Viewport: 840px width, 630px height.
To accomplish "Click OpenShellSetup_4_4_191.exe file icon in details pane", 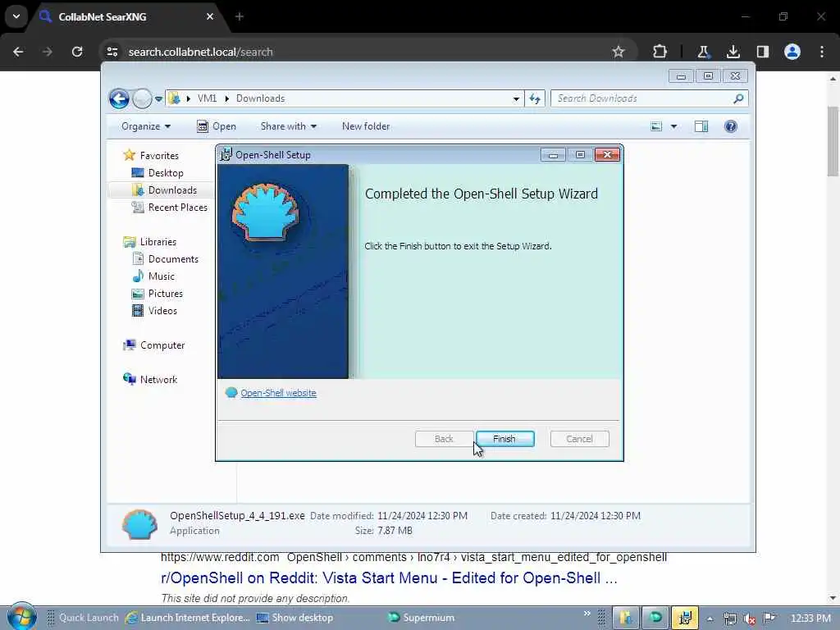I will [x=139, y=523].
